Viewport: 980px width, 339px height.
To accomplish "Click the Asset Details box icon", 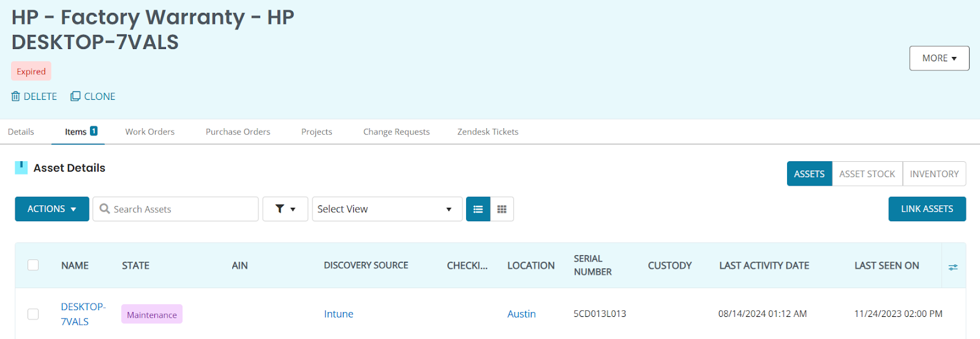I will pos(21,167).
